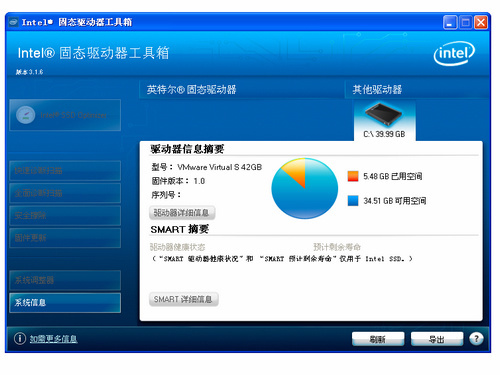Click the blue 可用空间 color swatch

(353, 201)
